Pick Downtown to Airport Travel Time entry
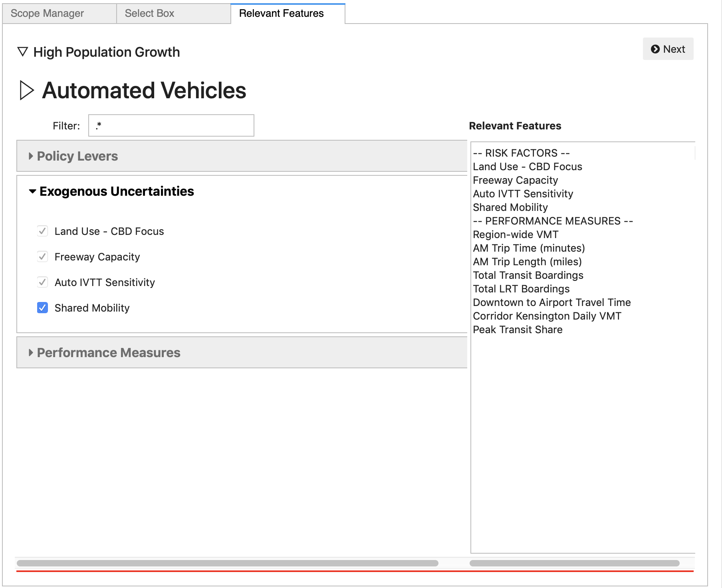 tap(551, 303)
